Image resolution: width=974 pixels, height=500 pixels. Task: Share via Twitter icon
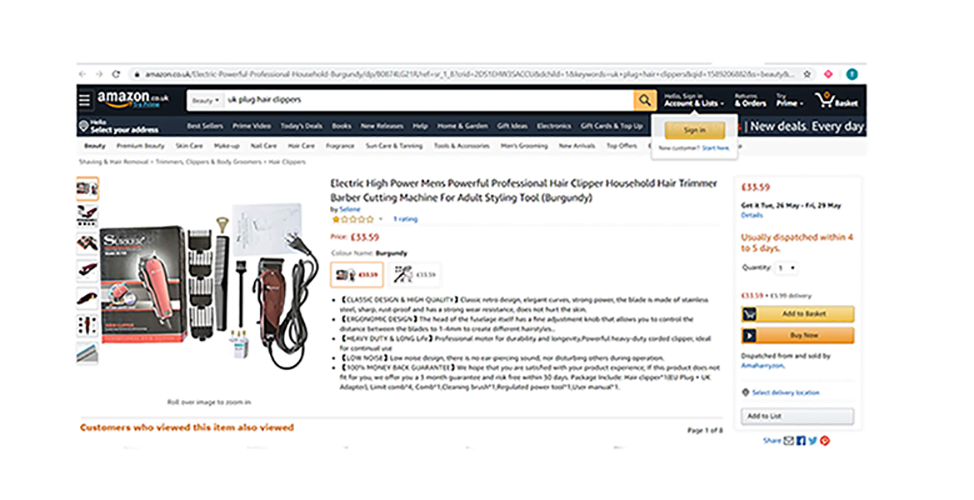coord(812,440)
